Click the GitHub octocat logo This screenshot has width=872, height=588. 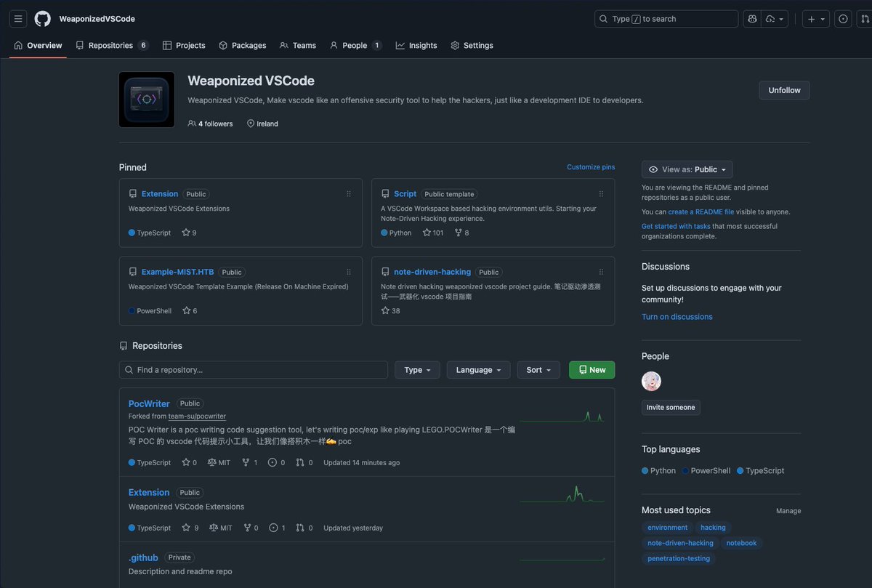click(43, 19)
